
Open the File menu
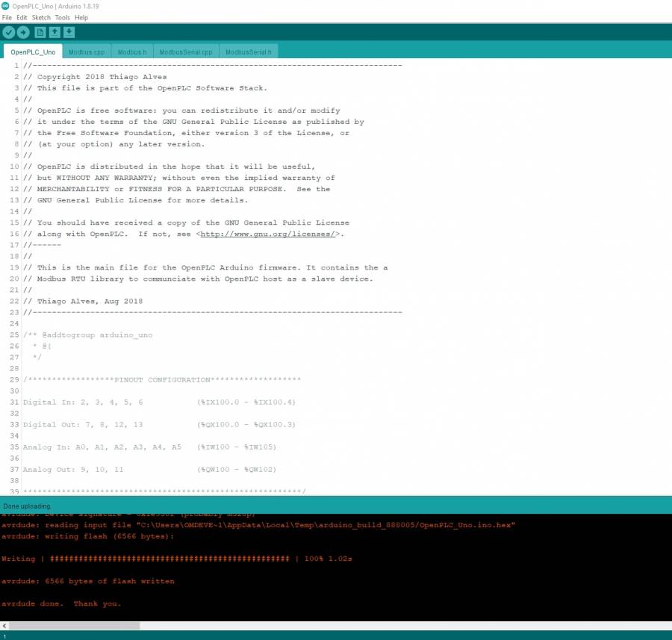click(x=7, y=17)
